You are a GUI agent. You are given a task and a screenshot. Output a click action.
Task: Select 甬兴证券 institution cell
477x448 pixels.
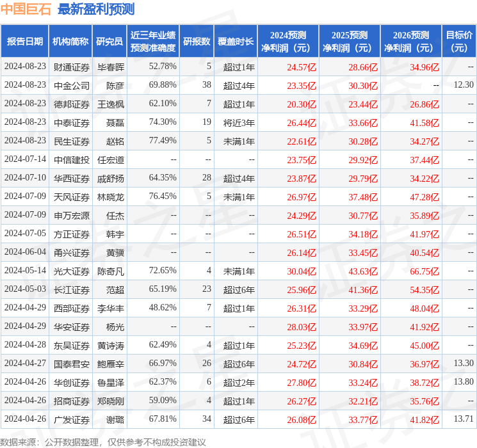coord(72,253)
